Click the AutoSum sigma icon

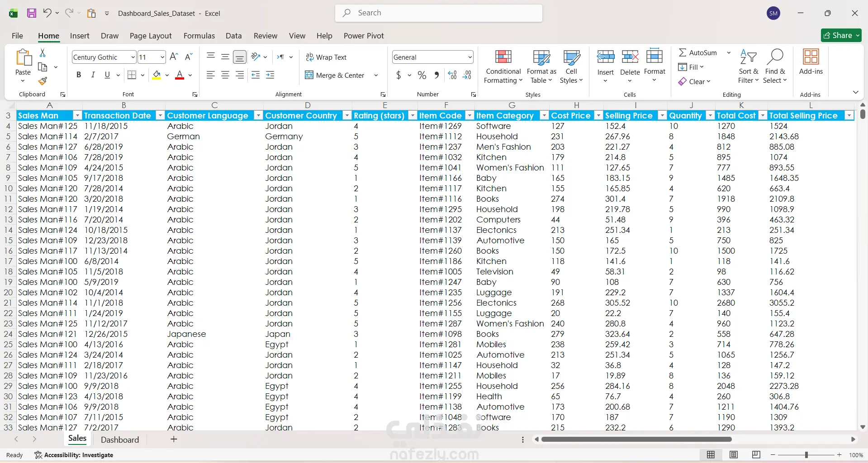coord(683,53)
